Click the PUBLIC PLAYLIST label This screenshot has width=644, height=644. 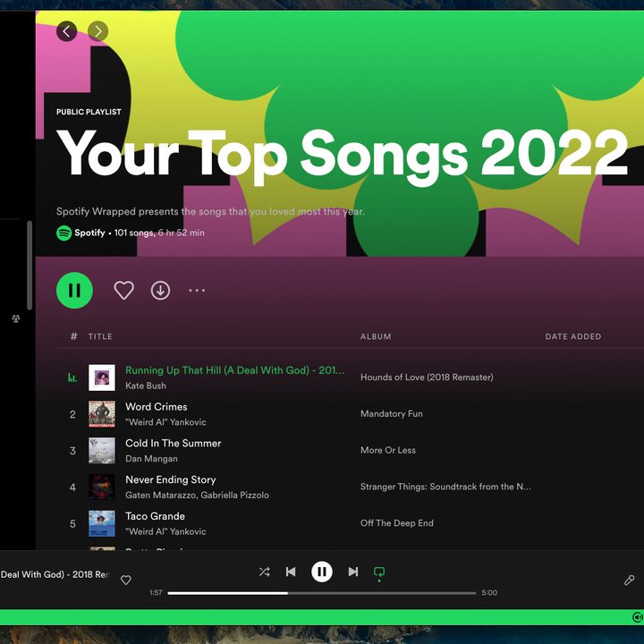tap(89, 112)
